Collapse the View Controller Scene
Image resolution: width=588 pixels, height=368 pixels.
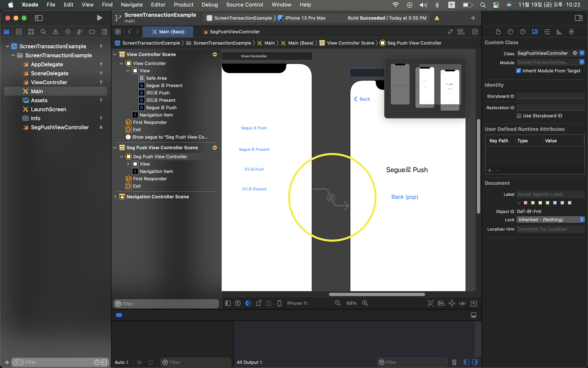tap(115, 54)
